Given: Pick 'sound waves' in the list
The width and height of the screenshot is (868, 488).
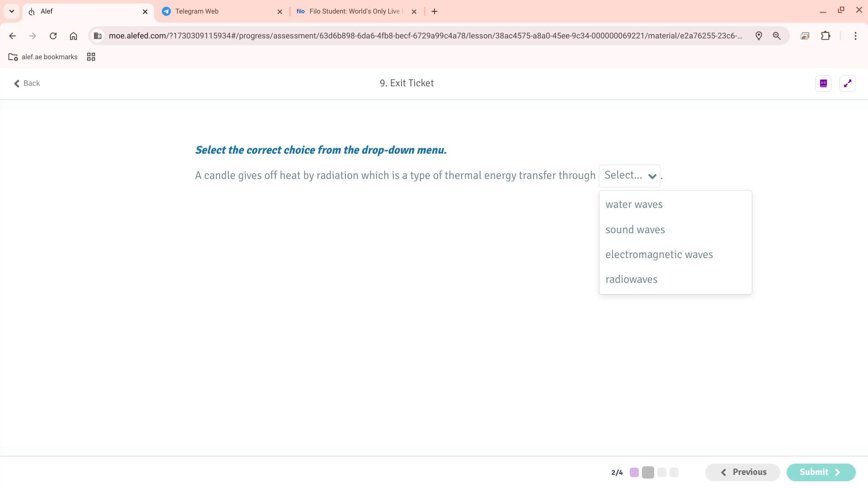Looking at the screenshot, I should [x=635, y=230].
